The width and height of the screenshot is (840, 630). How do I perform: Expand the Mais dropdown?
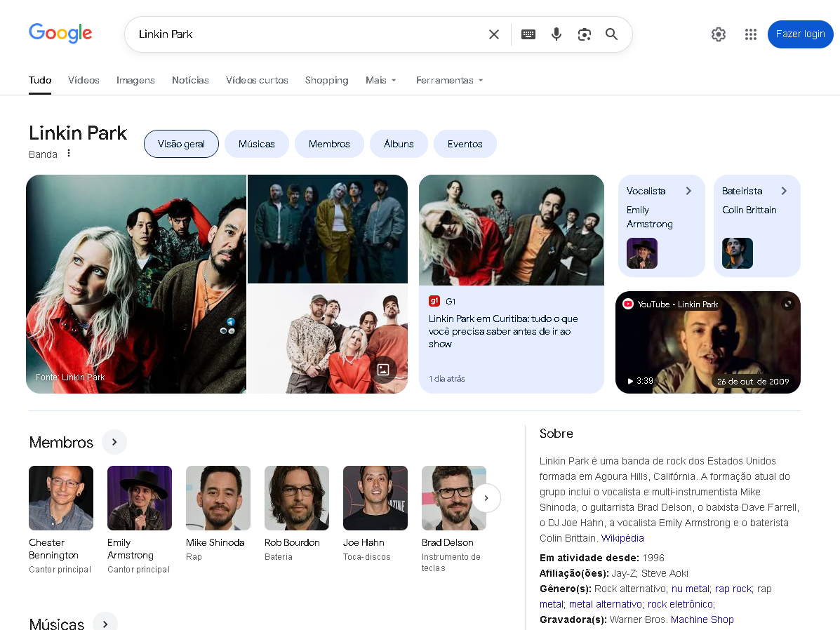pos(381,80)
